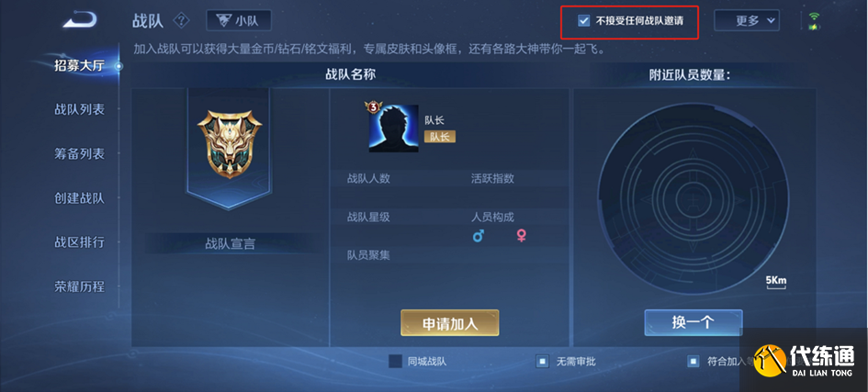Toggle the 无需审批 checkbox
This screenshot has width=868, height=392.
click(542, 362)
